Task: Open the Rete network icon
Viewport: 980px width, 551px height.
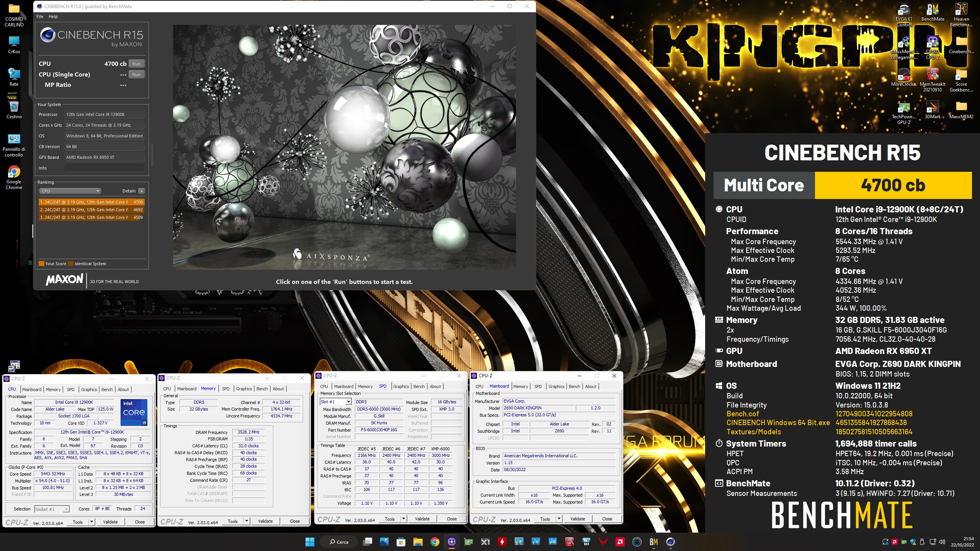Action: (14, 78)
